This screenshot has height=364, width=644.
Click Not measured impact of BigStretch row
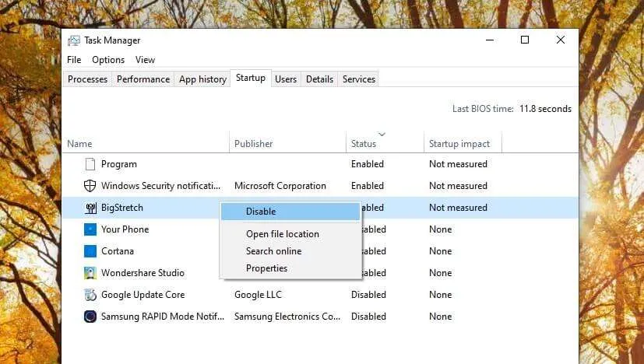tap(458, 208)
